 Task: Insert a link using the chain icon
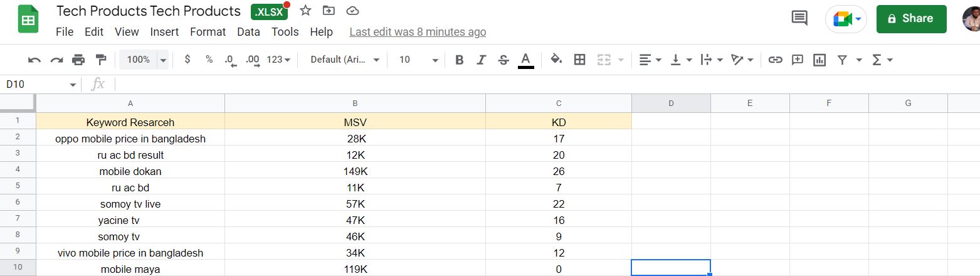(x=776, y=60)
